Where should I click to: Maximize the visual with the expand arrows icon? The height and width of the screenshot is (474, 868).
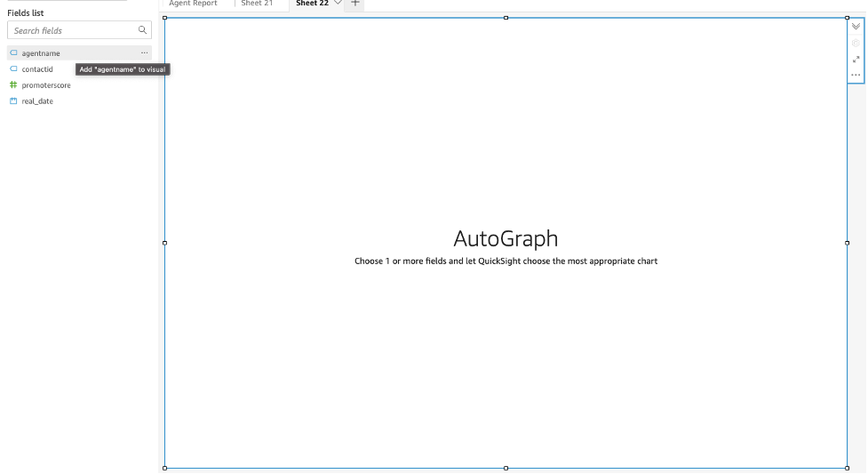tap(856, 60)
